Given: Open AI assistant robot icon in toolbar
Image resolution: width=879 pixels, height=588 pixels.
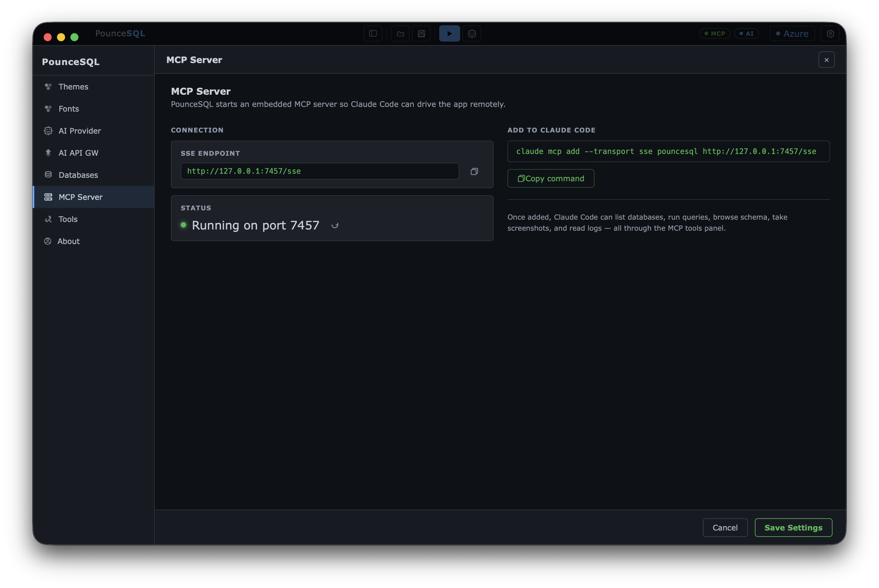Looking at the screenshot, I should pyautogui.click(x=471, y=34).
